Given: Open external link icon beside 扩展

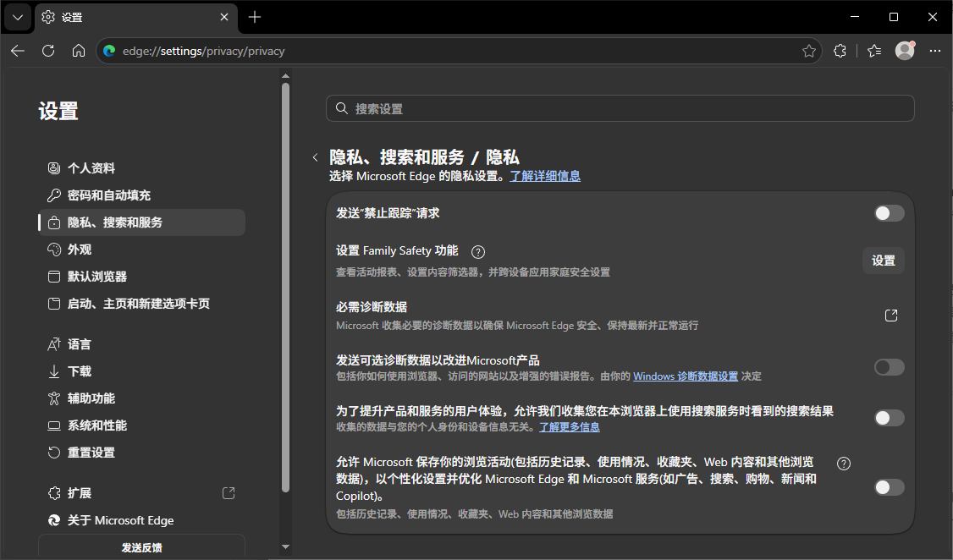Looking at the screenshot, I should pos(229,493).
